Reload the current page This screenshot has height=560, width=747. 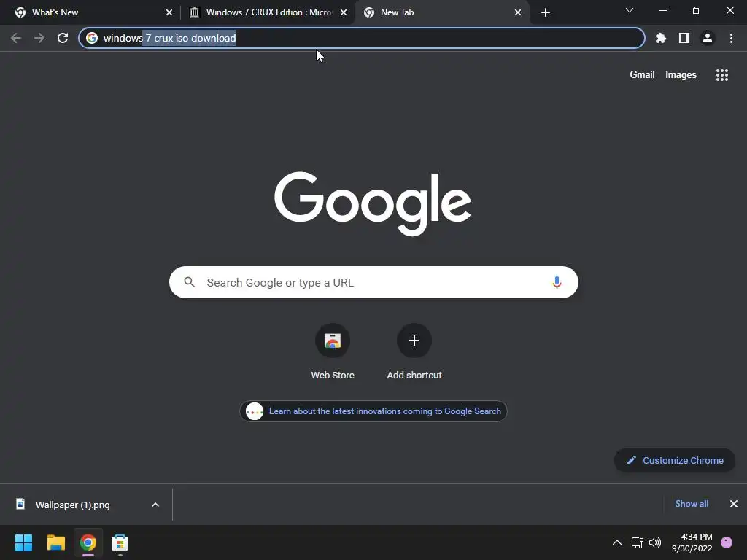tap(63, 38)
